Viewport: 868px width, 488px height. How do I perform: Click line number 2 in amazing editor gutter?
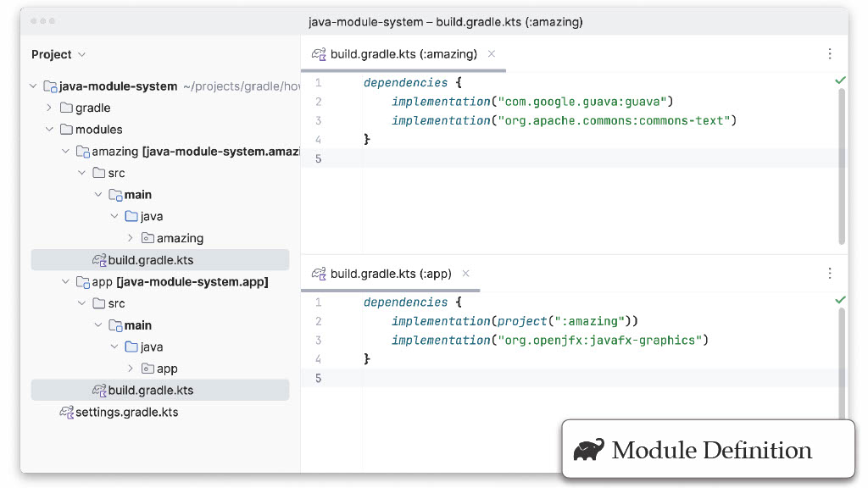319,102
